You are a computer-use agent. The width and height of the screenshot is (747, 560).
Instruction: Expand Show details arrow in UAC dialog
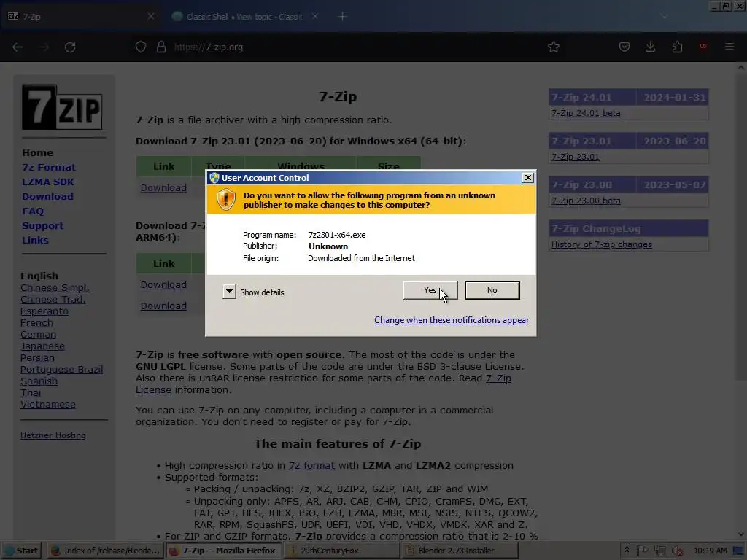coord(229,292)
